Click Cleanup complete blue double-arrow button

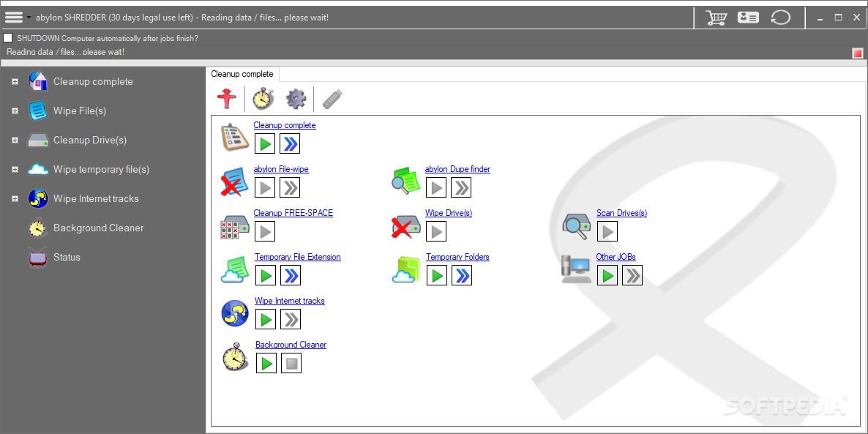pyautogui.click(x=290, y=144)
